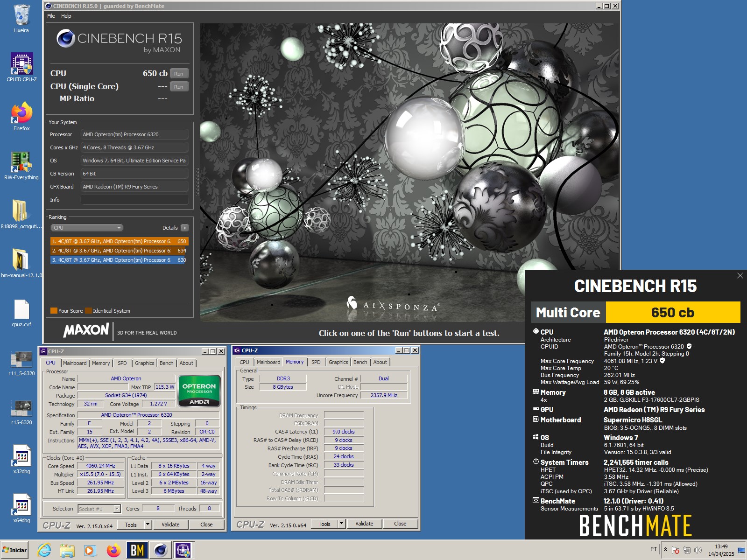
Task: Switch to CPU-Z in the taskbar
Action: 183,551
